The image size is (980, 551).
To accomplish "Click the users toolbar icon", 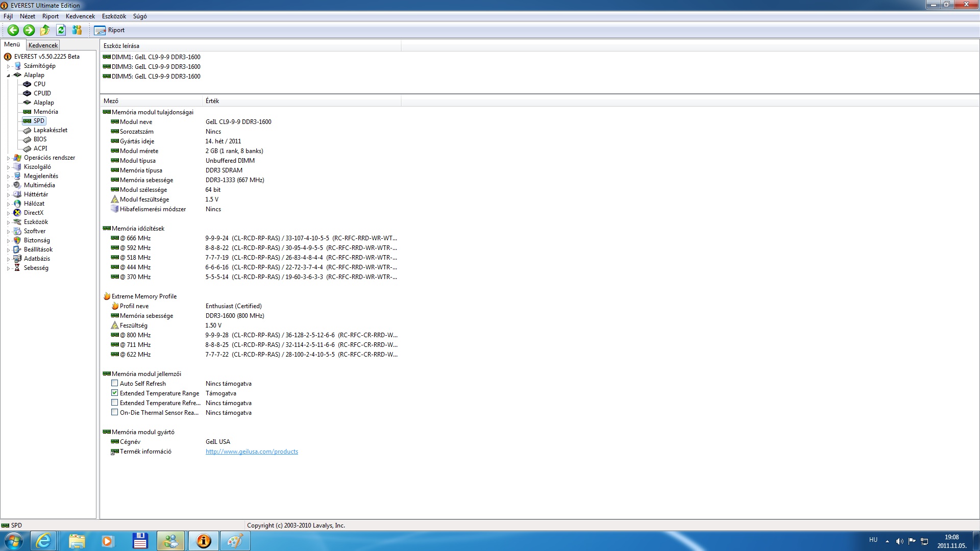I will click(x=77, y=30).
